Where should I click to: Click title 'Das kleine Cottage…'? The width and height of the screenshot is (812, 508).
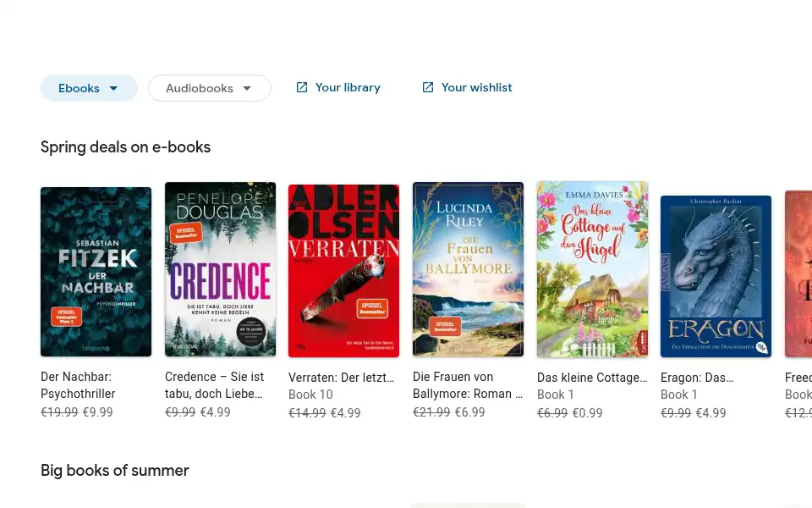point(592,378)
